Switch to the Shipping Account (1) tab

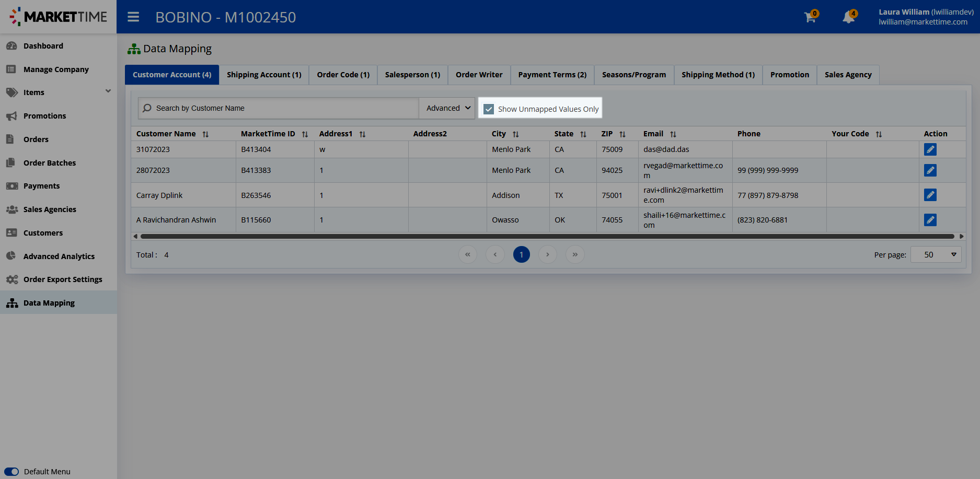(264, 75)
